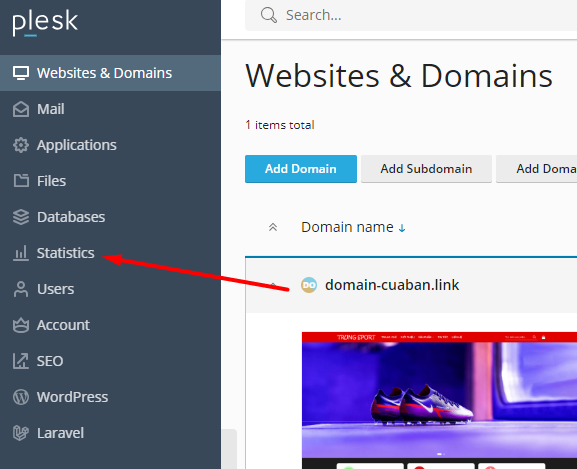The image size is (577, 469).
Task: Navigate to Files
Action: (x=110, y=181)
